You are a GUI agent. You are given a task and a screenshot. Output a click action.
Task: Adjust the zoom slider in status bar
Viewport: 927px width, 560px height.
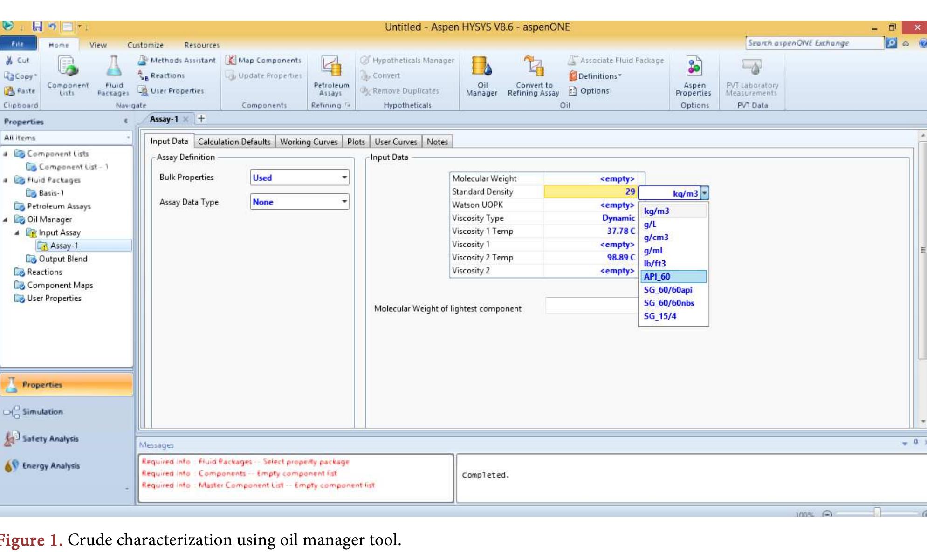[877, 513]
